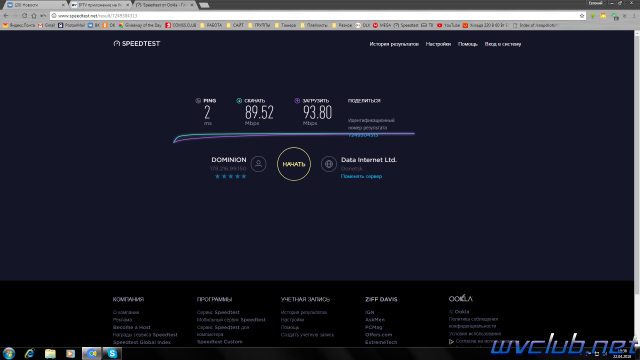The height and width of the screenshot is (360, 640).
Task: Open the file explorer from the taskbar
Action: (x=50, y=353)
